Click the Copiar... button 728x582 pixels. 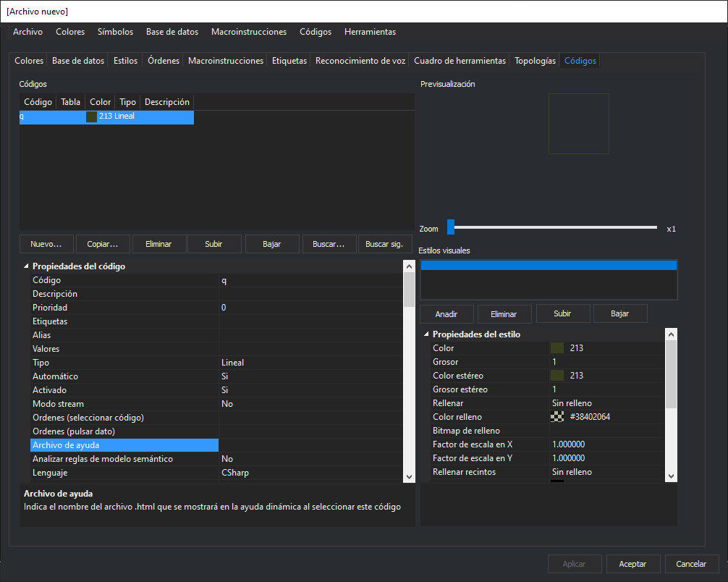tap(103, 244)
